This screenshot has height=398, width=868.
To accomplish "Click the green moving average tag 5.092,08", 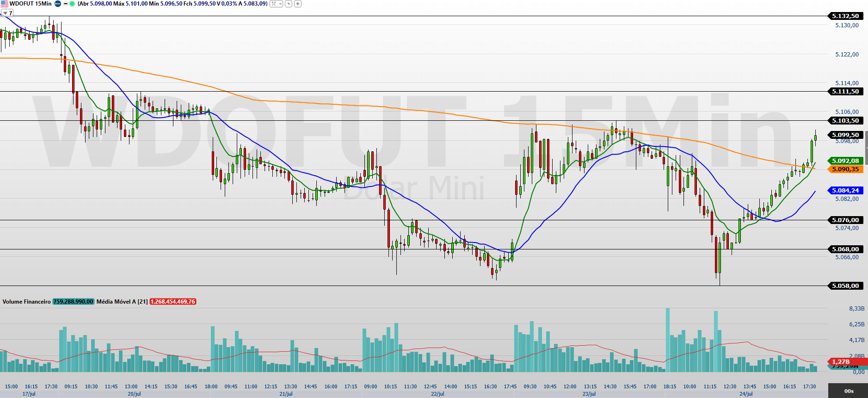I will [x=845, y=161].
